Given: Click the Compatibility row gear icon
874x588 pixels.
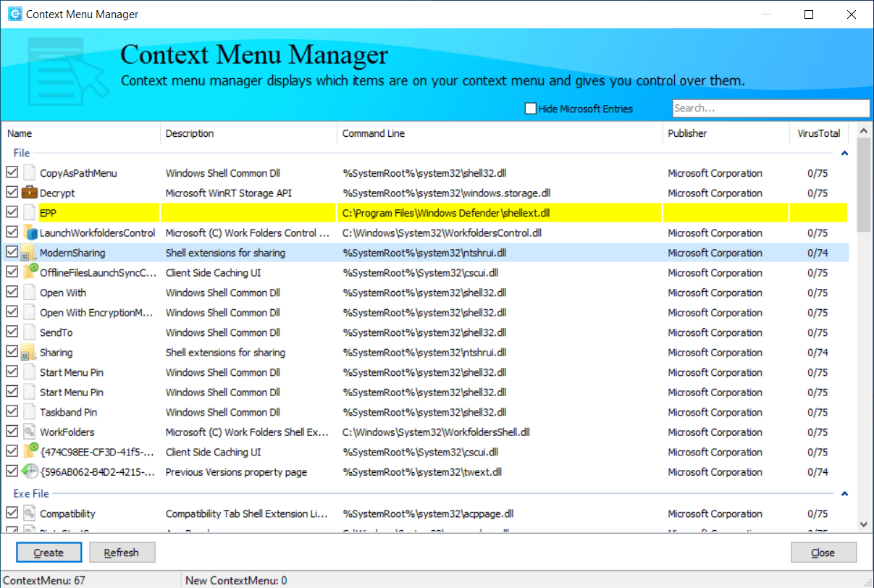Looking at the screenshot, I should click(30, 513).
